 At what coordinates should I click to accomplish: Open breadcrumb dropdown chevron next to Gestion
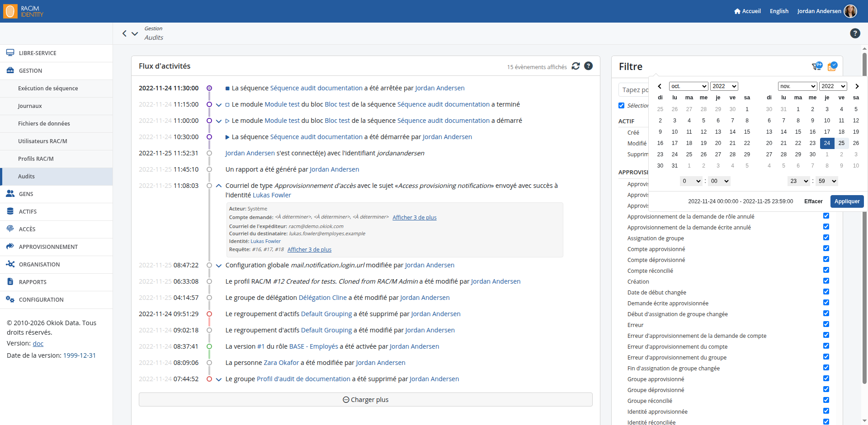pyautogui.click(x=135, y=33)
